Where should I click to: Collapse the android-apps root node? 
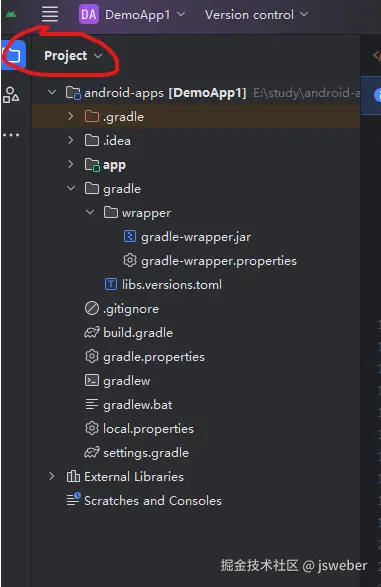pos(52,92)
